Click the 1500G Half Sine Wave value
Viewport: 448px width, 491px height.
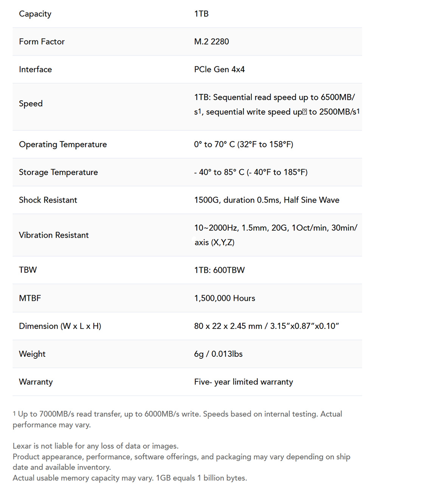tap(267, 200)
